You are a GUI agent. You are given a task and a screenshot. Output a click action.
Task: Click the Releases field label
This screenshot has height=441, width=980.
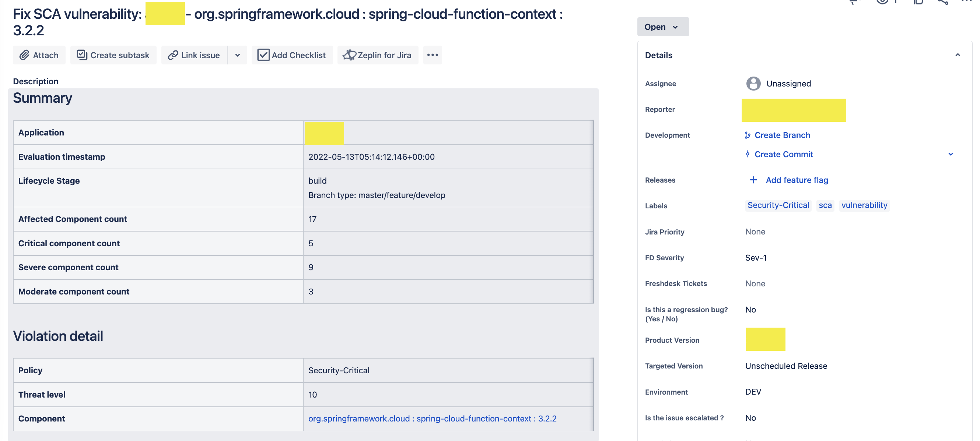click(x=660, y=180)
